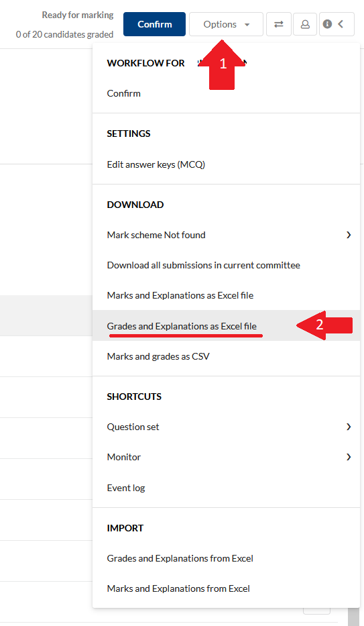Viewport: 364px width, 626px height.
Task: Open the user profile icon button
Action: pyautogui.click(x=305, y=24)
